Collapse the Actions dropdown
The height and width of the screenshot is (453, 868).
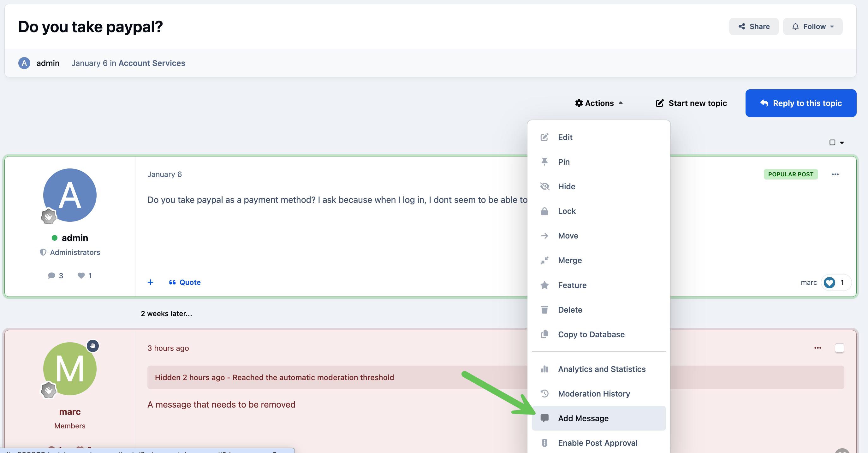[599, 103]
